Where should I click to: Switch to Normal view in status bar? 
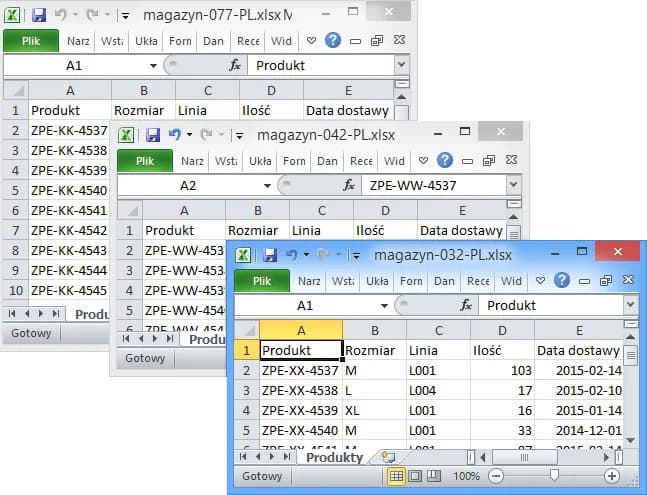coord(396,477)
